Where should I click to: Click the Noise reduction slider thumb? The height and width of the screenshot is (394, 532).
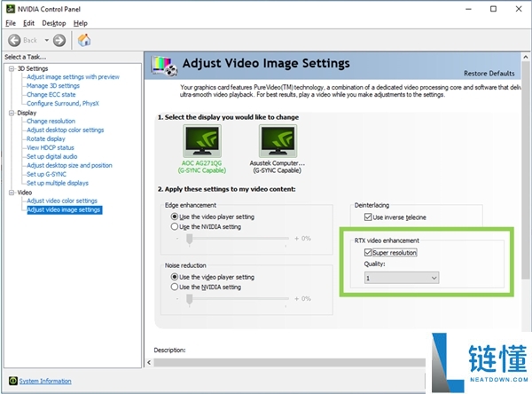[x=190, y=299]
